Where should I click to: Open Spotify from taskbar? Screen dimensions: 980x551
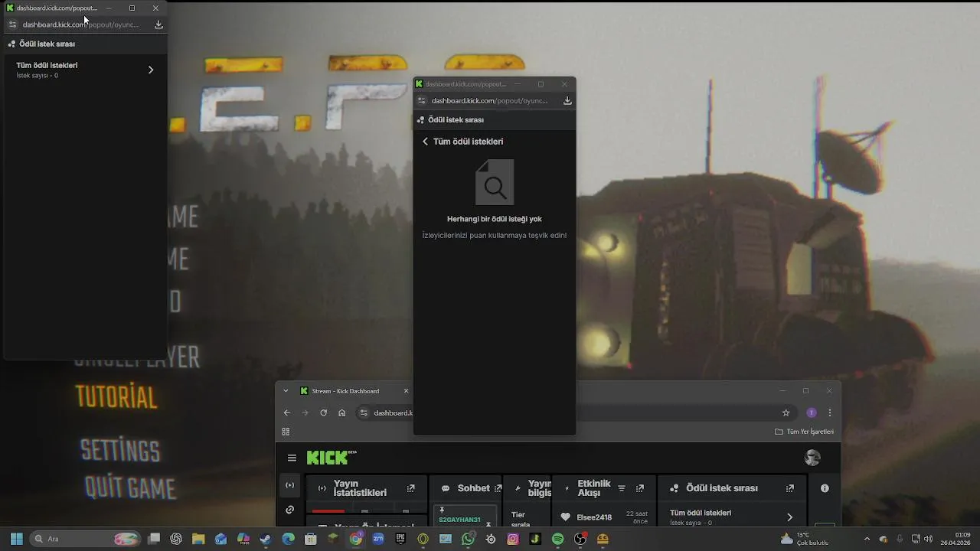coord(557,539)
